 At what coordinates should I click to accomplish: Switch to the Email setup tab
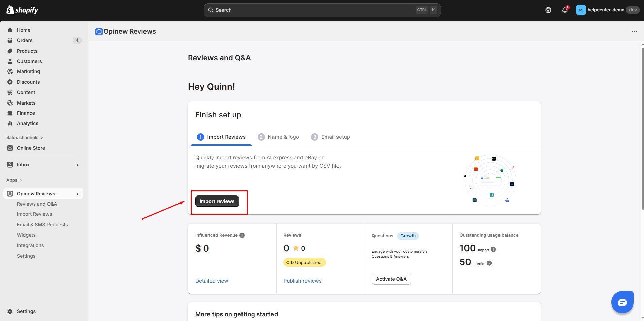pyautogui.click(x=330, y=137)
